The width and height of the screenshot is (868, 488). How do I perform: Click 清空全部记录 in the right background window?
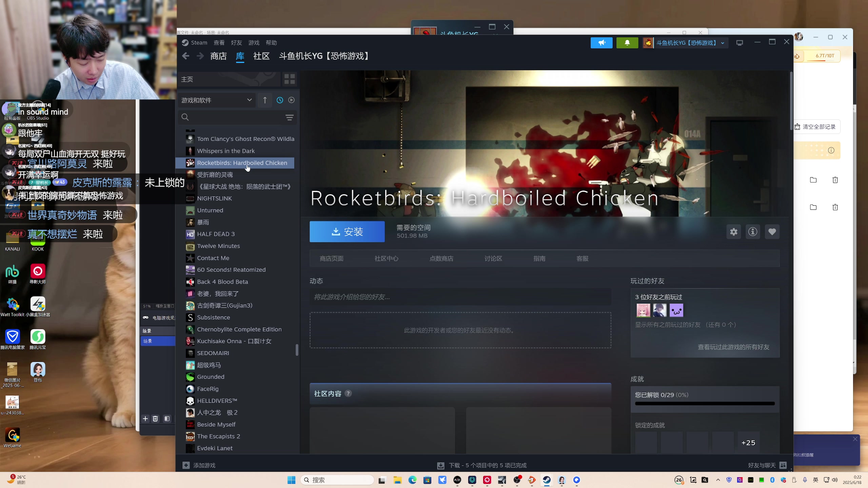pyautogui.click(x=815, y=127)
